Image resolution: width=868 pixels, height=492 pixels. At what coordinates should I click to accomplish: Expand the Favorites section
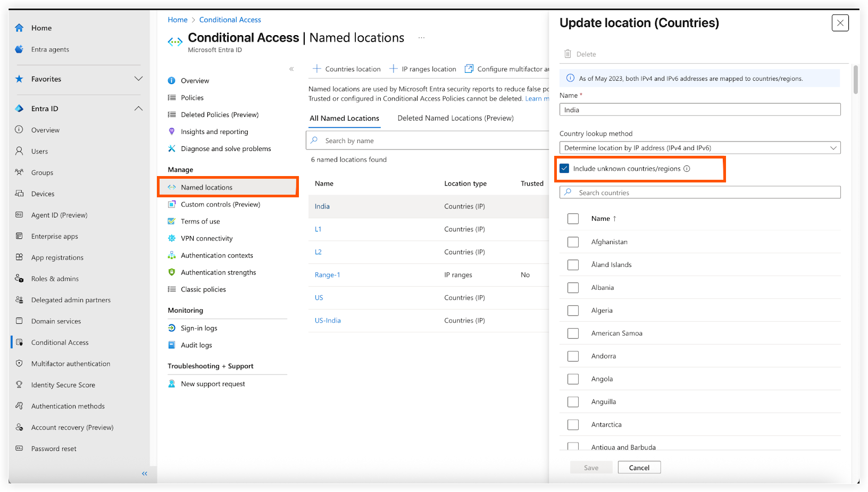click(138, 79)
